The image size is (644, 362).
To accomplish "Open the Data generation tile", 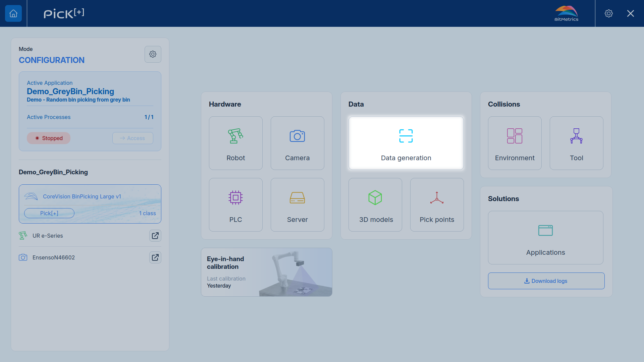I will point(406,143).
